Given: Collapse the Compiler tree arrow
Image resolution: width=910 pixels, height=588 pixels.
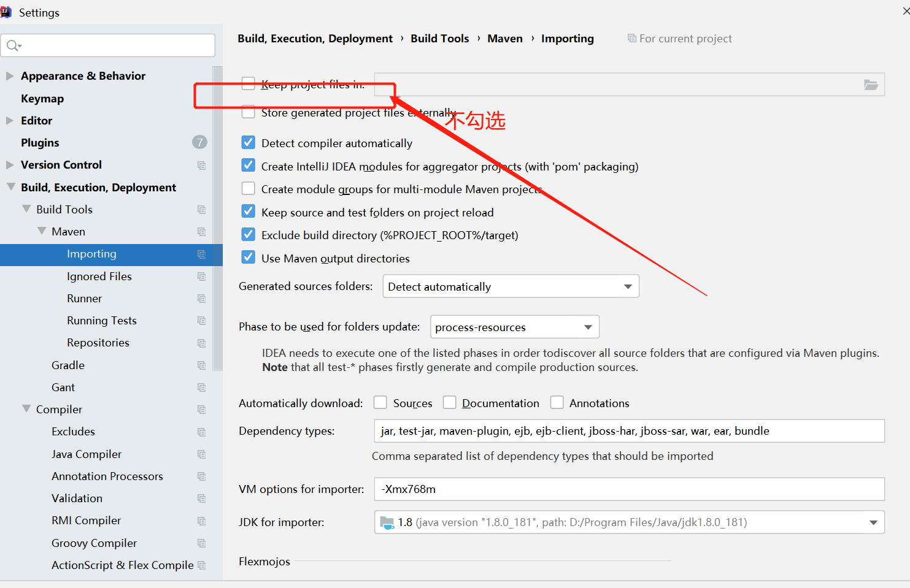Looking at the screenshot, I should tap(26, 409).
